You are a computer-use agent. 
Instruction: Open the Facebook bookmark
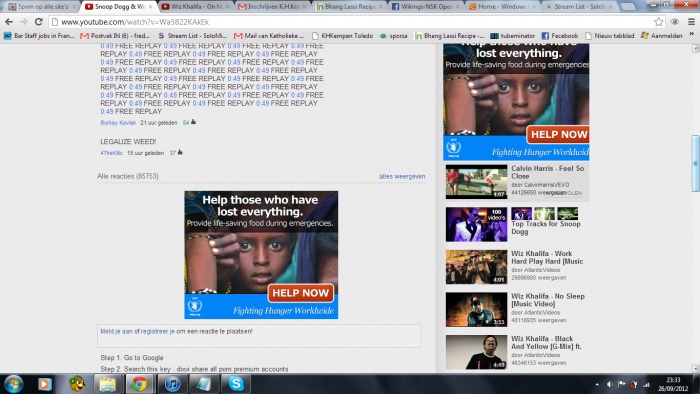click(560, 36)
